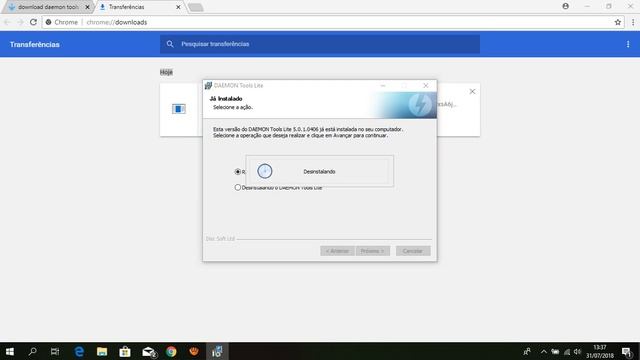This screenshot has width=640, height=360.
Task: Open the Windows Start menu
Action: [10, 351]
